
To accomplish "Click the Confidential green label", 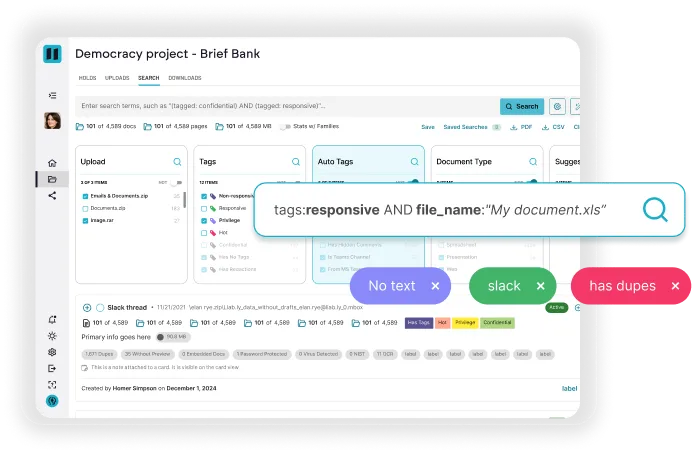I will click(x=497, y=323).
